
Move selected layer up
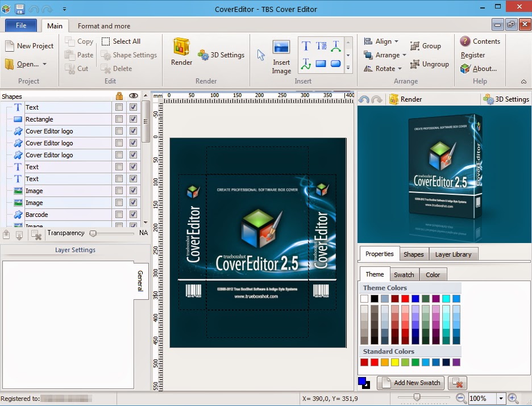(6, 234)
